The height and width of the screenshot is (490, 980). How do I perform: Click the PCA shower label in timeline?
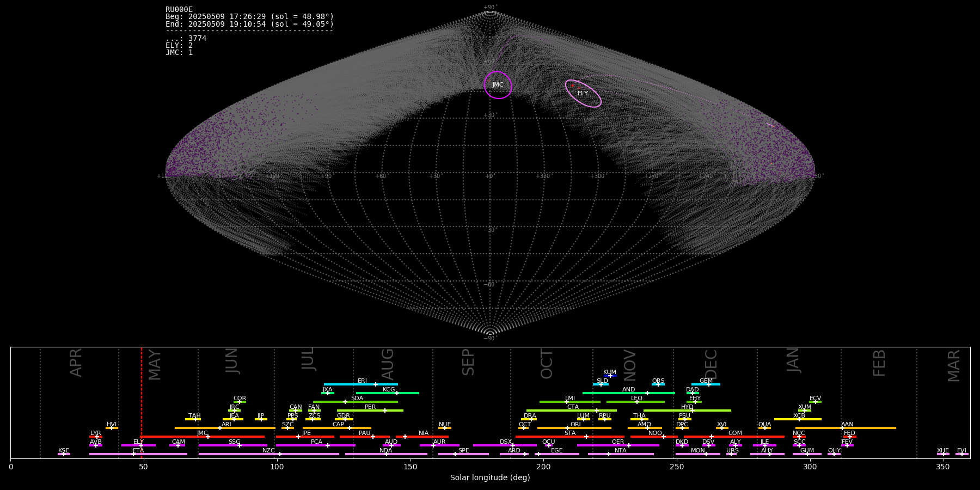tap(316, 442)
